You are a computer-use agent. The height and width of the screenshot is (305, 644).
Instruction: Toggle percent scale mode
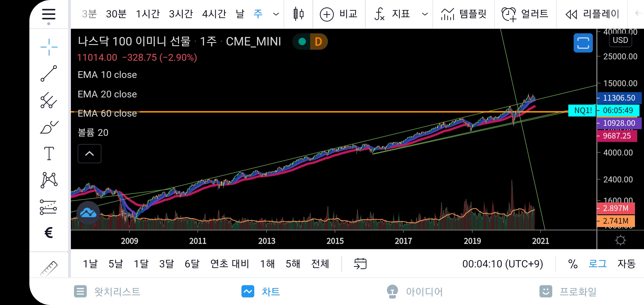(x=573, y=264)
